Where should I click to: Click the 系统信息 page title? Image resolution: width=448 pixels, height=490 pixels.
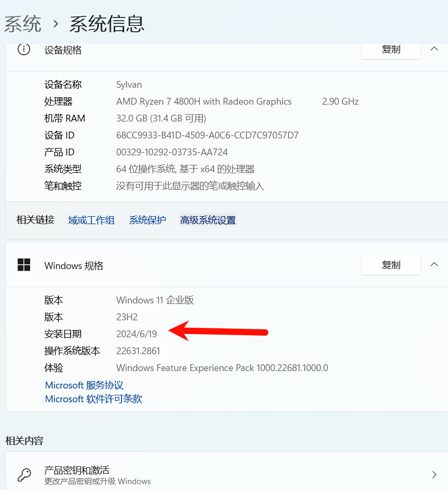107,24
